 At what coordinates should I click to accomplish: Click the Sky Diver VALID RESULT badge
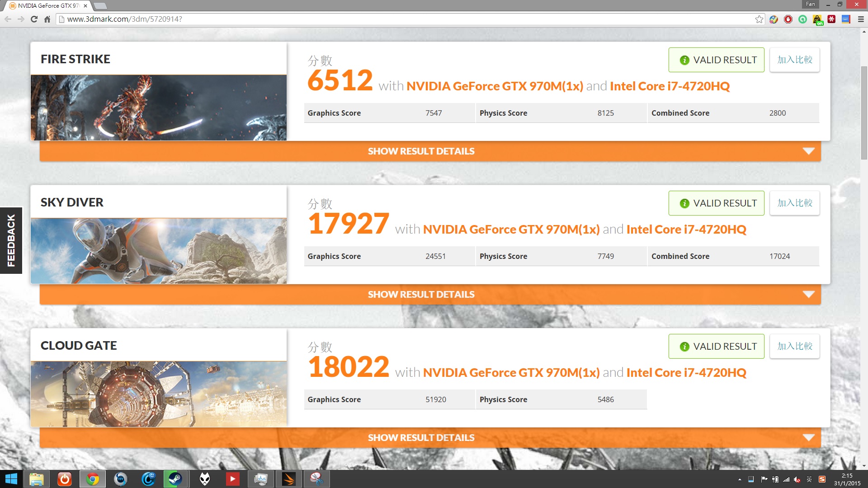[x=716, y=203]
